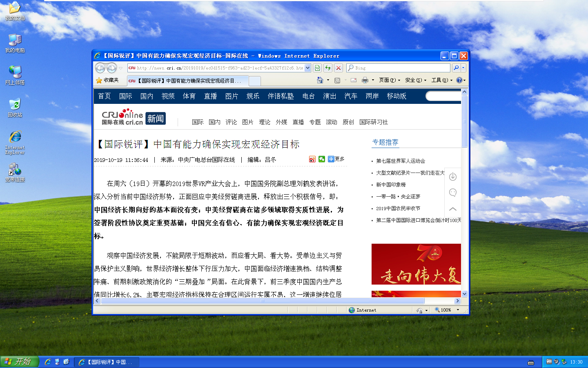Image resolution: width=588 pixels, height=368 pixels.
Task: Click the Read Mail icon
Action: coord(354,80)
